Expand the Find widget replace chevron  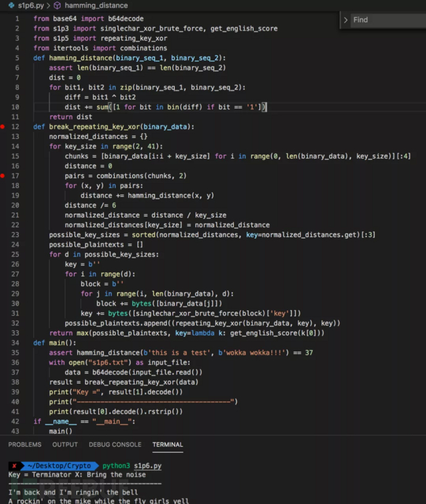pos(346,20)
